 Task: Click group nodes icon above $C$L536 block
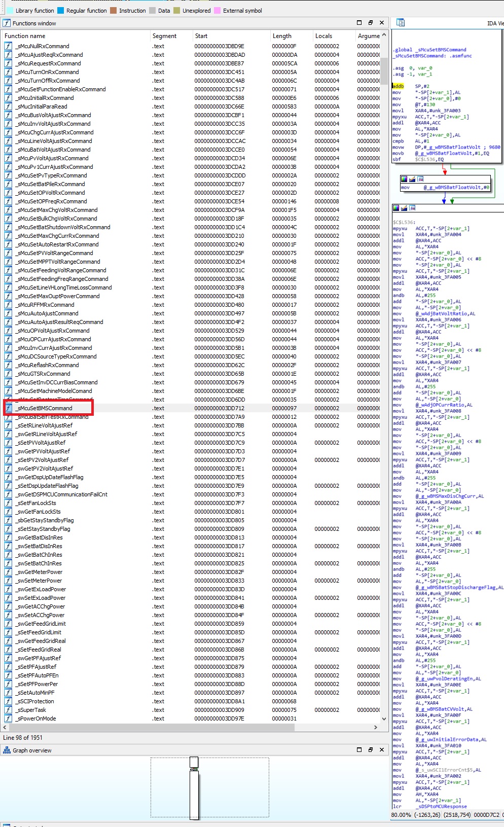[x=412, y=208]
